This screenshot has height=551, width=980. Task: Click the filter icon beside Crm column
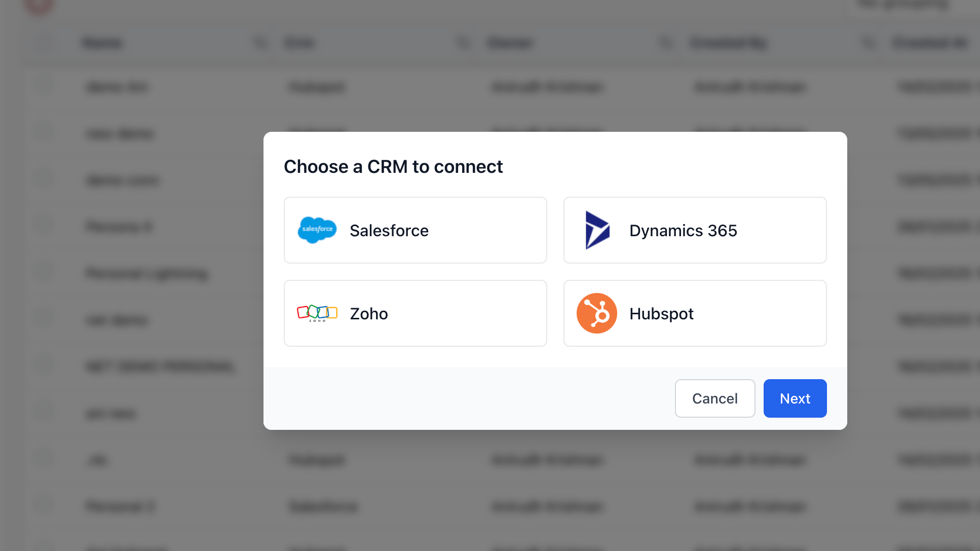click(463, 43)
